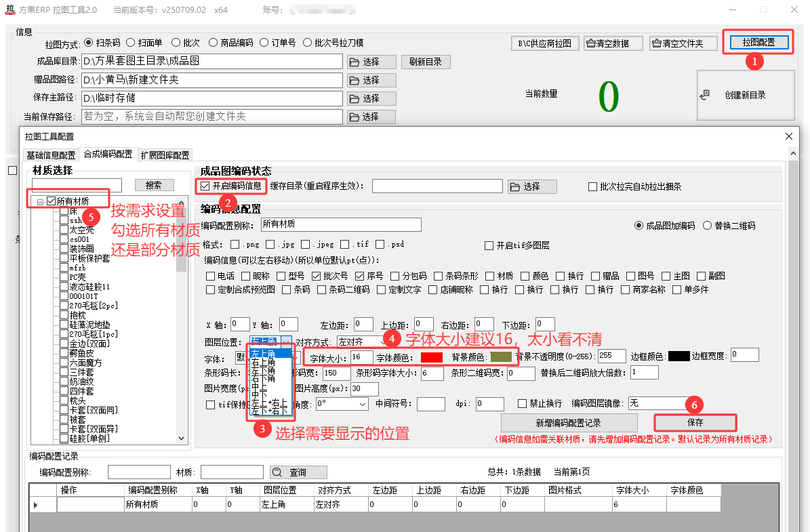Toggle 禁止换行 checkbox
Image resolution: width=810 pixels, height=532 pixels.
(523, 403)
